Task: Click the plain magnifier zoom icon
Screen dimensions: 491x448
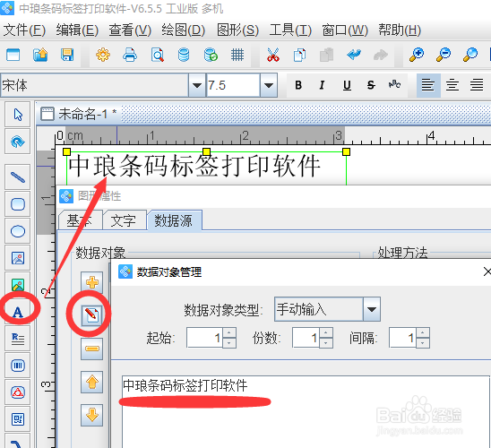Action: pyautogui.click(x=470, y=55)
